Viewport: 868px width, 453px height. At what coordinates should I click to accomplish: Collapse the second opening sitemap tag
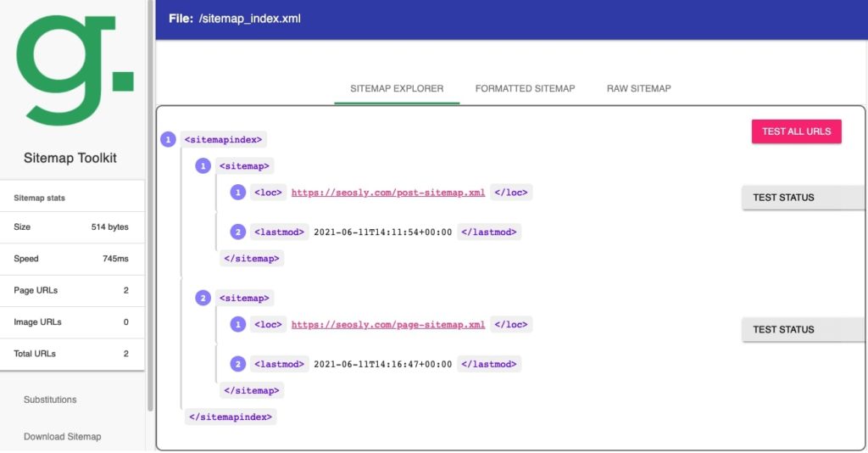(x=245, y=298)
